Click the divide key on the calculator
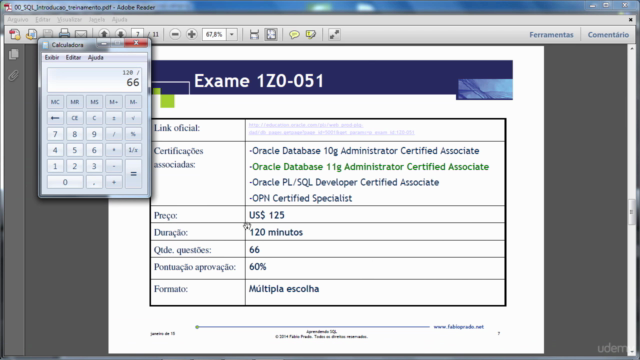The image size is (640, 360). (x=114, y=134)
